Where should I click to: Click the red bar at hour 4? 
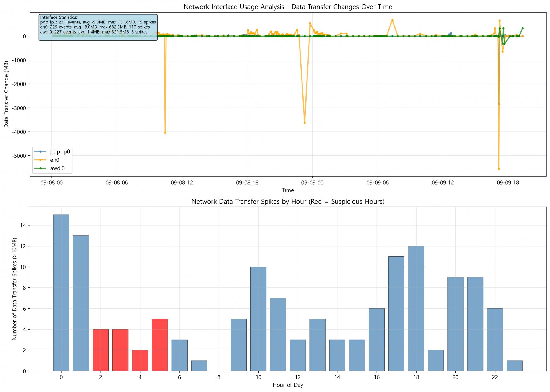(x=140, y=360)
